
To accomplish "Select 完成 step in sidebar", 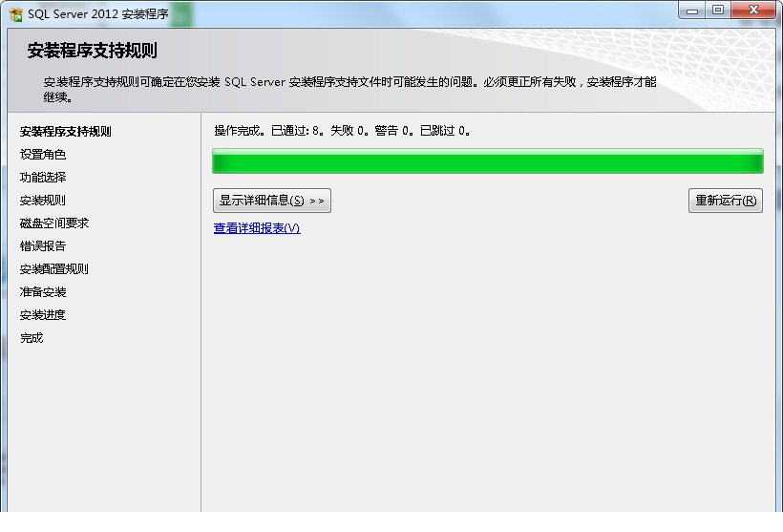I will 32,338.
